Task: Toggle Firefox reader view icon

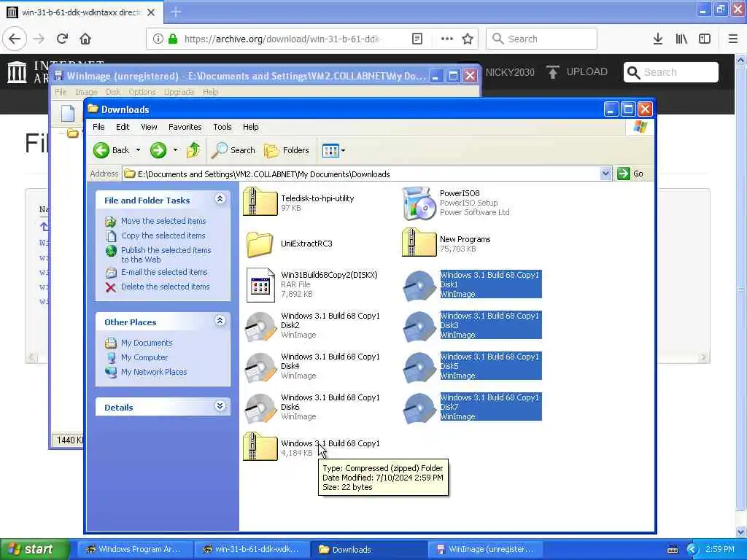Action: [417, 39]
